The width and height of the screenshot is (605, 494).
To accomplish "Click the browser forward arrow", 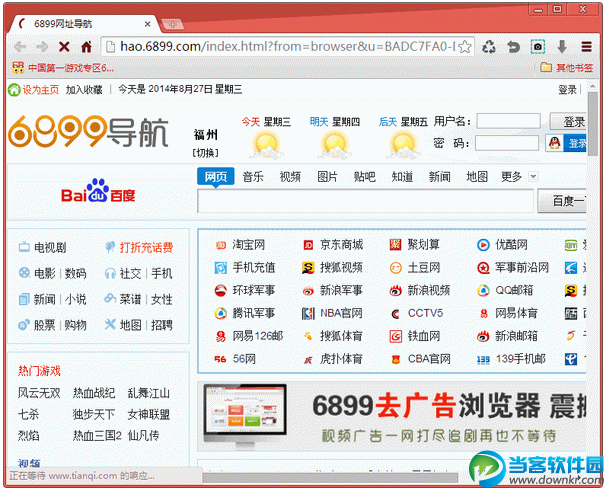I will tap(42, 47).
